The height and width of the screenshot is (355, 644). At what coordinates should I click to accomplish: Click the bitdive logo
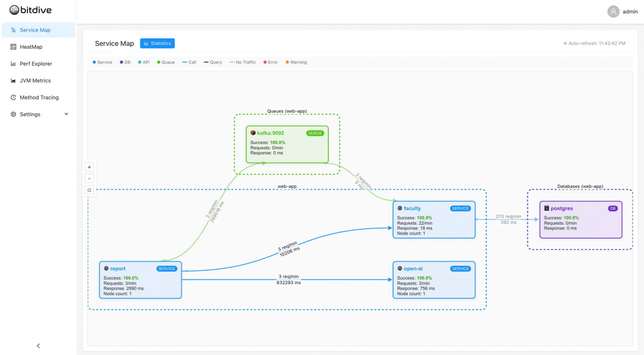tap(31, 10)
